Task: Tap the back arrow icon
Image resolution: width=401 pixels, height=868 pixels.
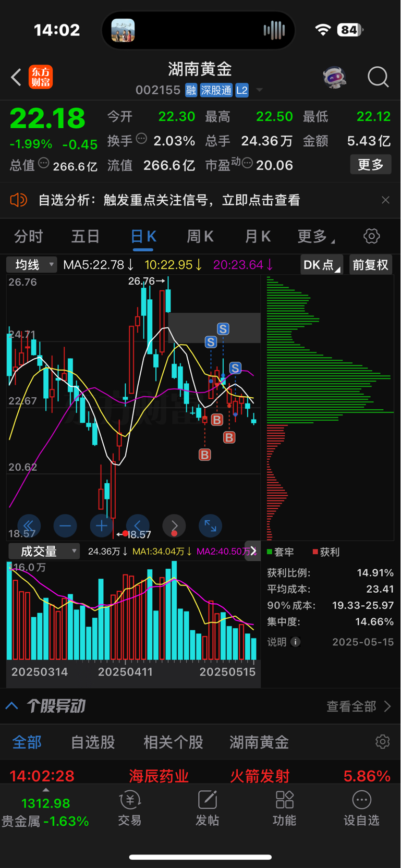Action: [16, 77]
